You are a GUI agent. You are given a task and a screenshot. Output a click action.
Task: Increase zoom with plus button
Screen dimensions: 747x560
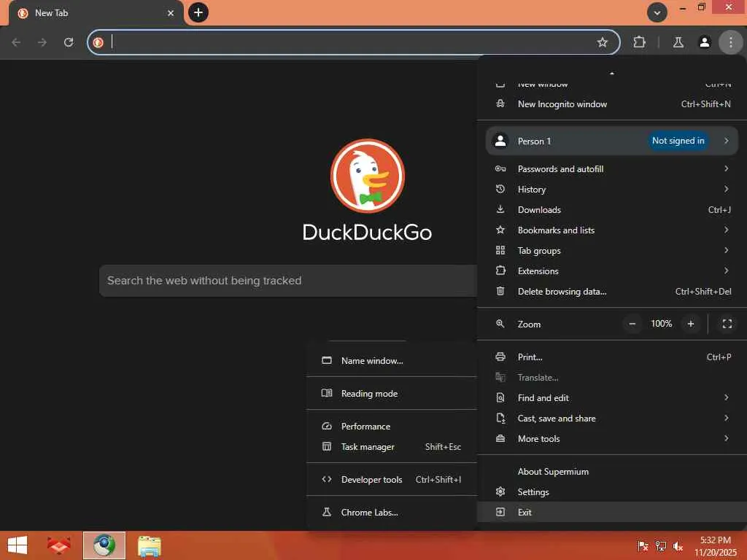(691, 324)
